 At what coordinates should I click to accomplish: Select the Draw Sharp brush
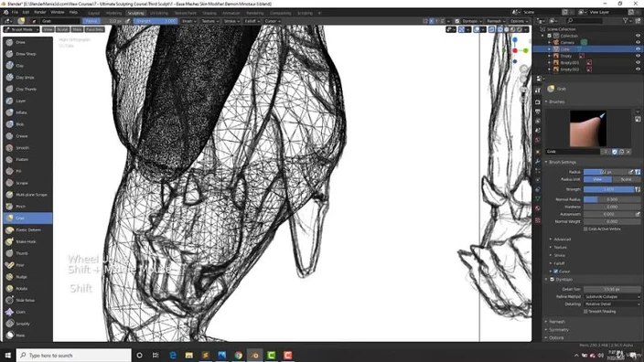click(27, 54)
